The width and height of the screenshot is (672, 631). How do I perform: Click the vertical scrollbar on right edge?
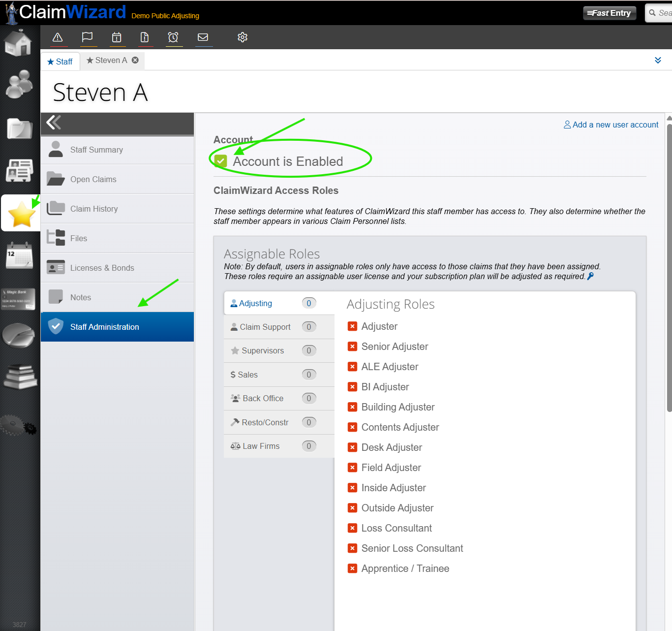click(669, 267)
